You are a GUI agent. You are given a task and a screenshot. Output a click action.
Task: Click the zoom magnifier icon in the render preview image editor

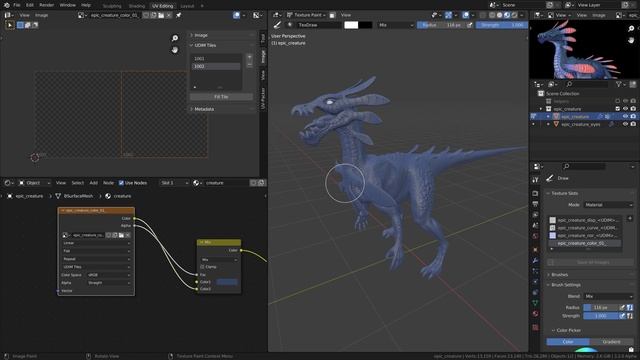click(631, 29)
